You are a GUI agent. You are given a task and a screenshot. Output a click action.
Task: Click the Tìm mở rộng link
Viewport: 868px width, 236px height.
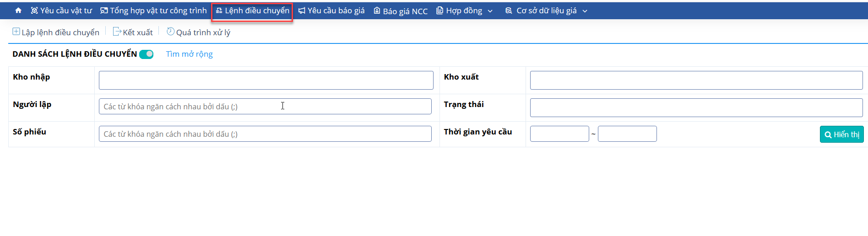pyautogui.click(x=189, y=54)
